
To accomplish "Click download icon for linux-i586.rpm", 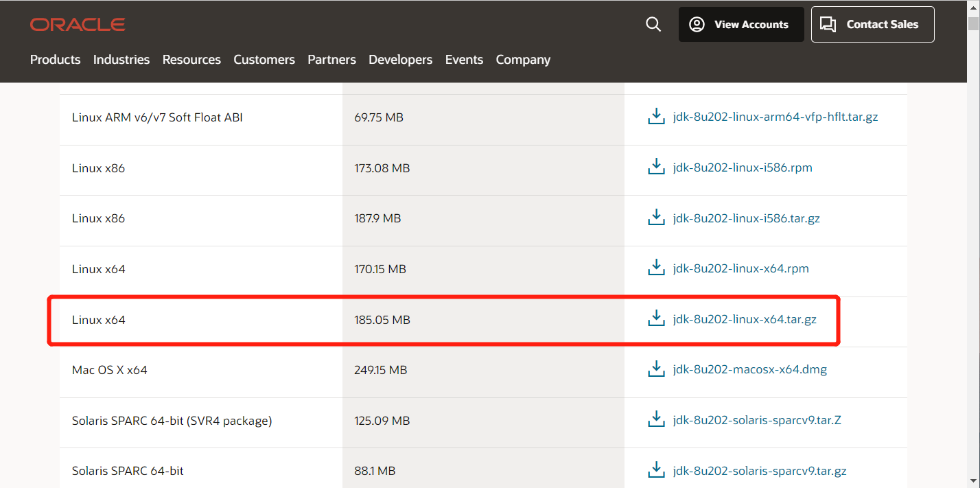I will 657,167.
